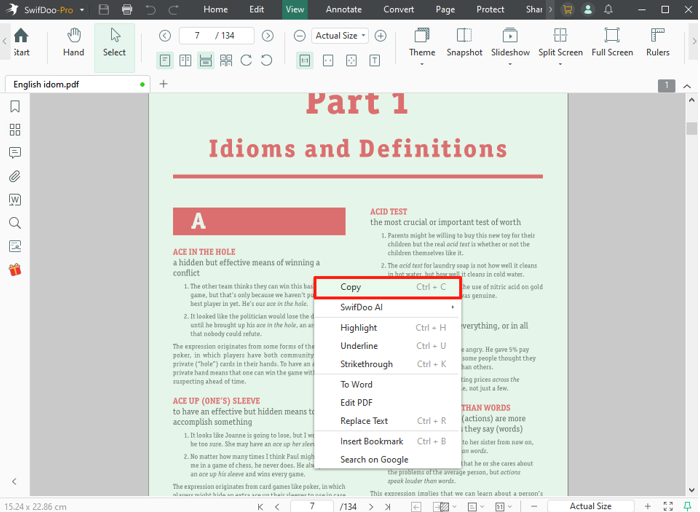Choose Highlight from context menu

pos(387,328)
